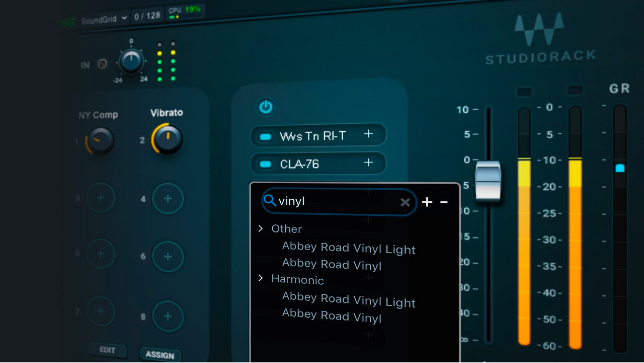Add macro in slot 4
644x363 pixels.
[x=168, y=199]
